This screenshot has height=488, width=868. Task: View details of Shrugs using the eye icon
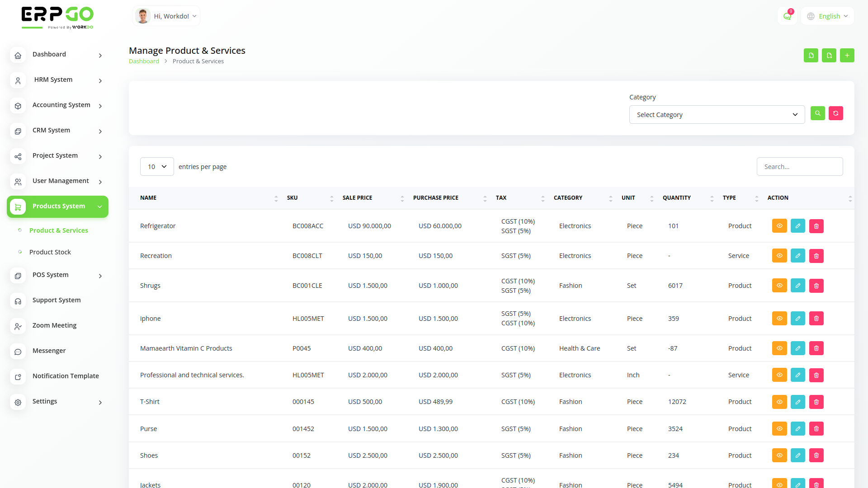coord(779,285)
